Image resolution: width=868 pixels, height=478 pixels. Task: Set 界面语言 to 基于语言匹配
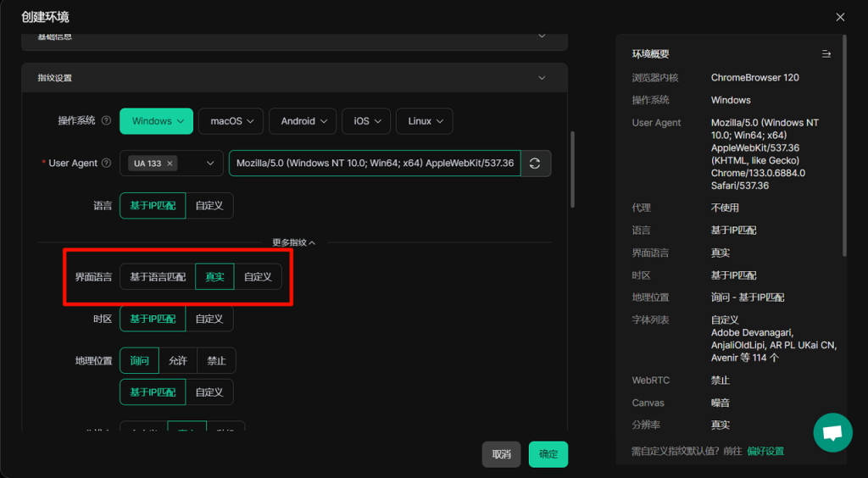(158, 277)
